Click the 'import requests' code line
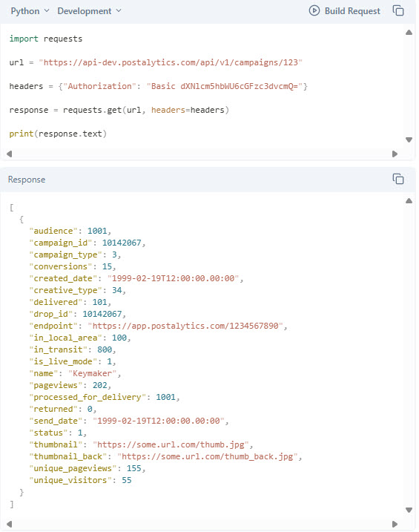419x532 pixels. [46, 39]
